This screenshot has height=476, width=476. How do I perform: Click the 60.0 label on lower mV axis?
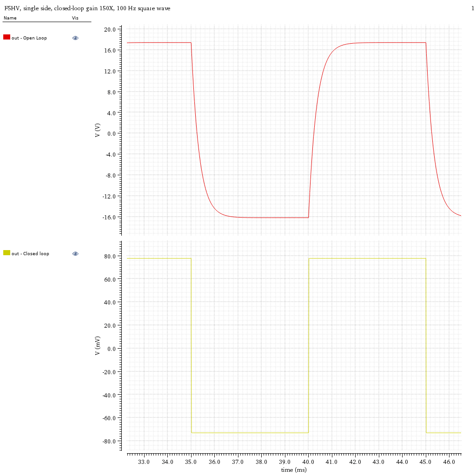coord(110,279)
